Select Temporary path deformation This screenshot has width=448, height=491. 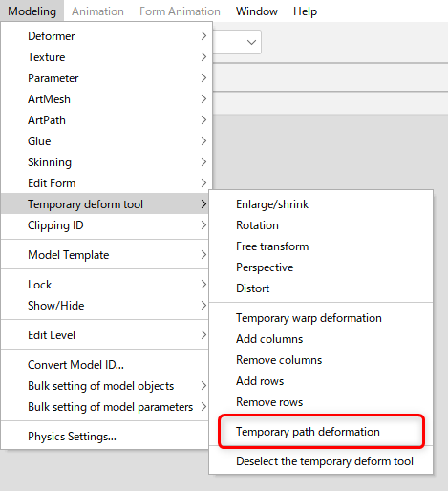[x=321, y=432]
